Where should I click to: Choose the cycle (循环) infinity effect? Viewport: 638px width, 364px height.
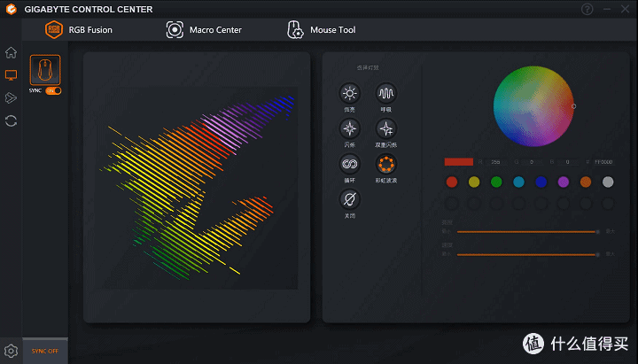[349, 165]
